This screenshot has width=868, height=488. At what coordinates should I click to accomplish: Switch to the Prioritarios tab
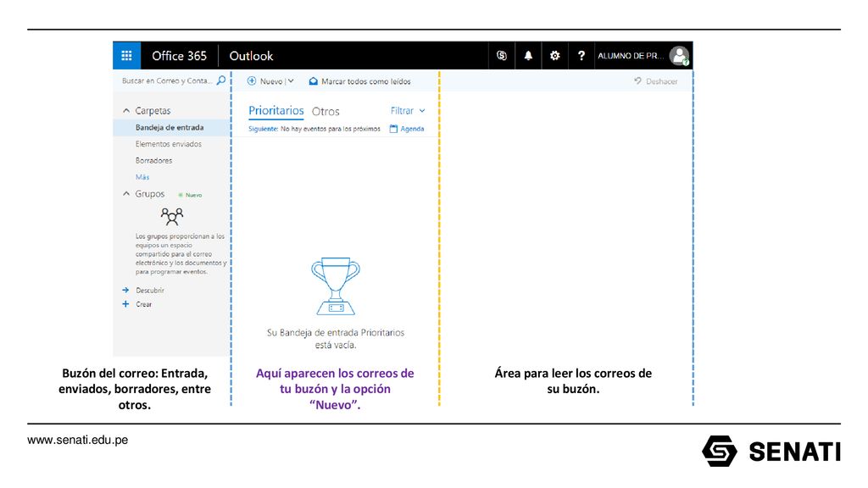tap(275, 111)
